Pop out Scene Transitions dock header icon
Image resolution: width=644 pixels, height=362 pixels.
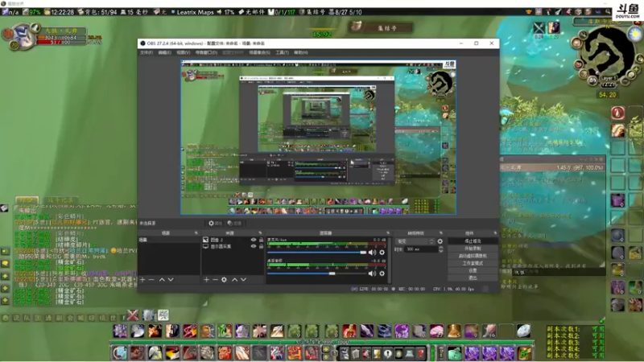tap(440, 233)
